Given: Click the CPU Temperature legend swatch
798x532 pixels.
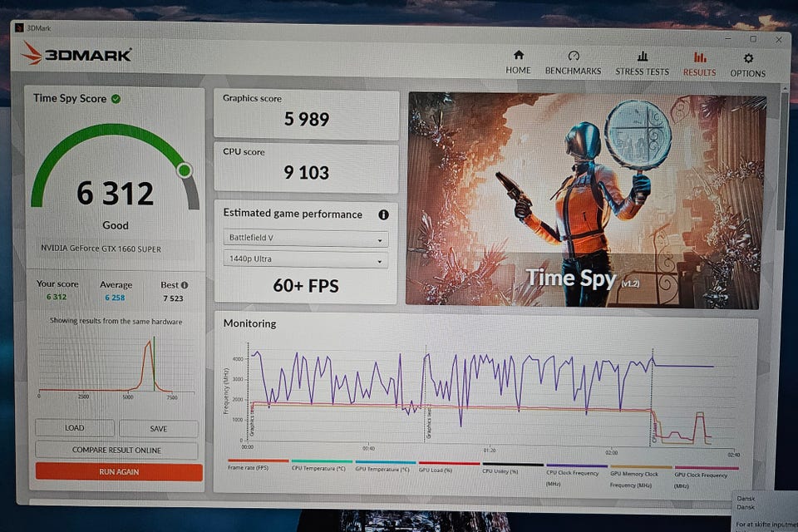Looking at the screenshot, I should point(322,461).
